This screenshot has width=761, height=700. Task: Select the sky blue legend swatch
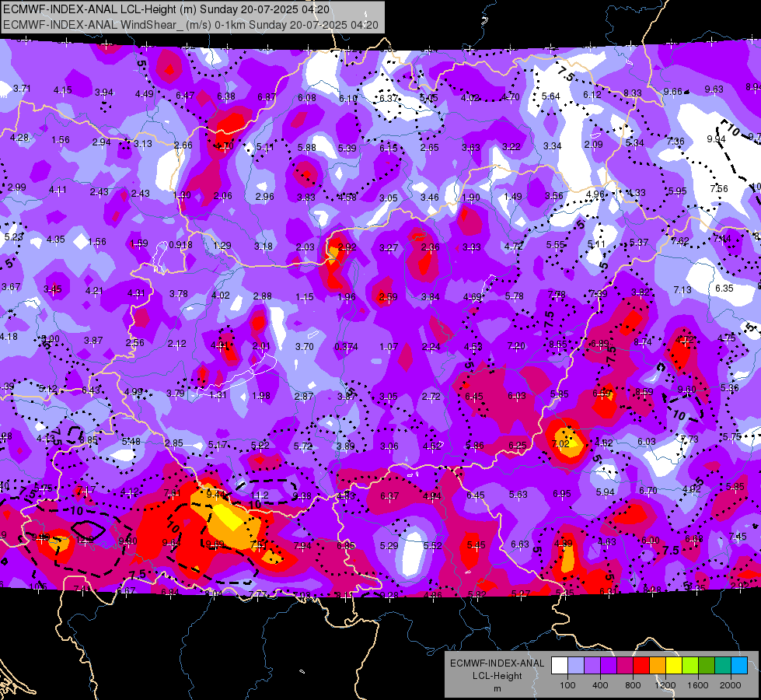(x=739, y=666)
